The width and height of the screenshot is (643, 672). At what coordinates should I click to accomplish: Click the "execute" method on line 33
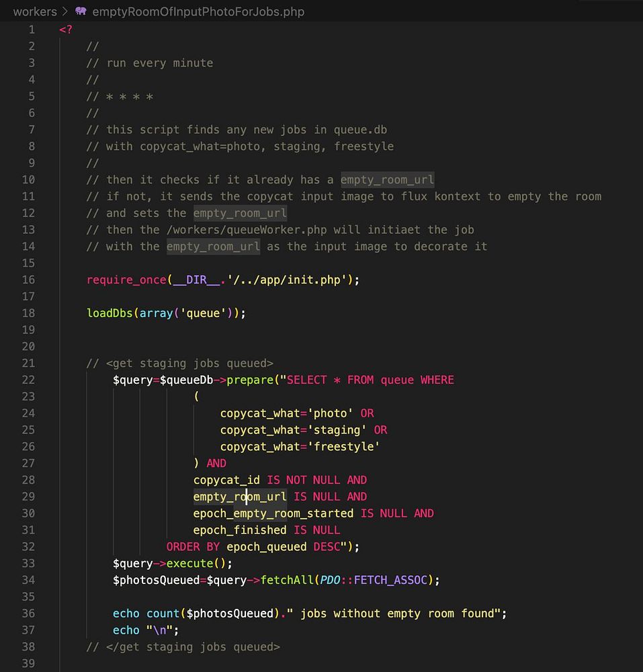pyautogui.click(x=189, y=564)
